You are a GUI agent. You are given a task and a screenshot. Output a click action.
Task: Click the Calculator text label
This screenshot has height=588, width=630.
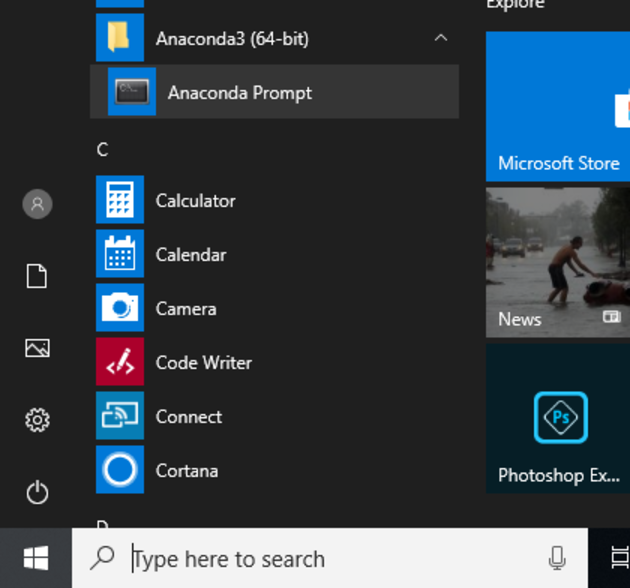click(196, 201)
